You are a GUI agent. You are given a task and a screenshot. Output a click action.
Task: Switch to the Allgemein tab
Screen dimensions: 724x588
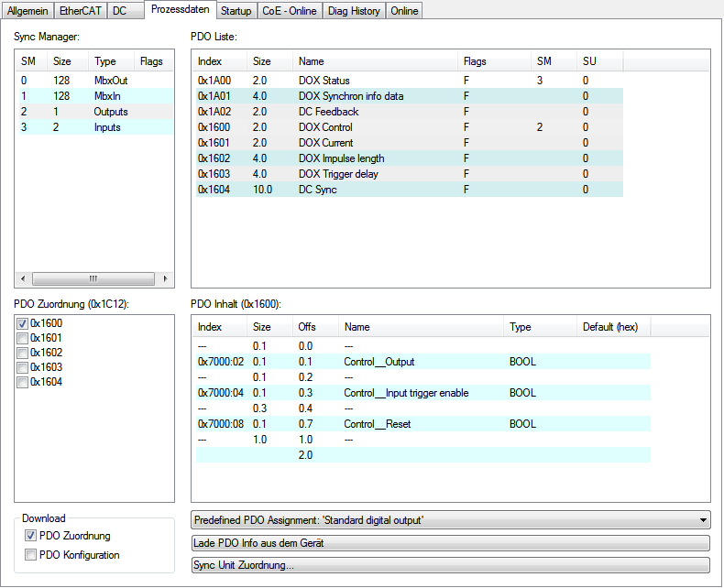coord(27,11)
